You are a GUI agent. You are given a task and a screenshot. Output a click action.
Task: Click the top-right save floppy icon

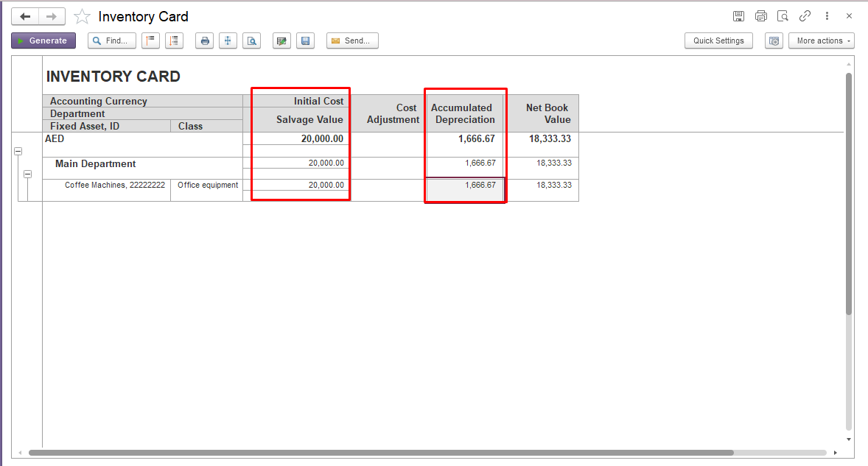tap(738, 16)
